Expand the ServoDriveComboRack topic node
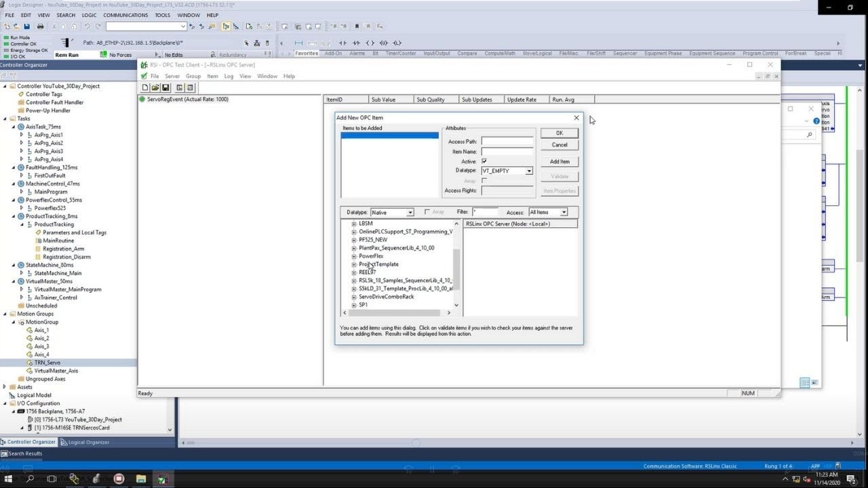 [354, 297]
